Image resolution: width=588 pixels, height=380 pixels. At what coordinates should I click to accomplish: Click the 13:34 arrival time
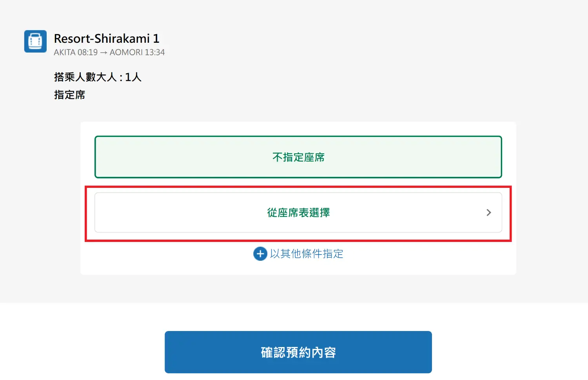point(154,53)
